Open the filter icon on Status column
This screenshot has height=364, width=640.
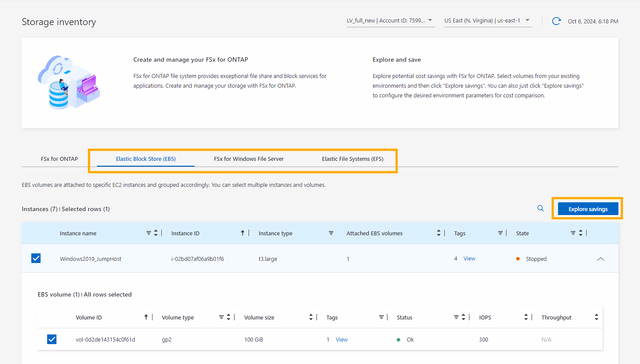[x=456, y=317]
